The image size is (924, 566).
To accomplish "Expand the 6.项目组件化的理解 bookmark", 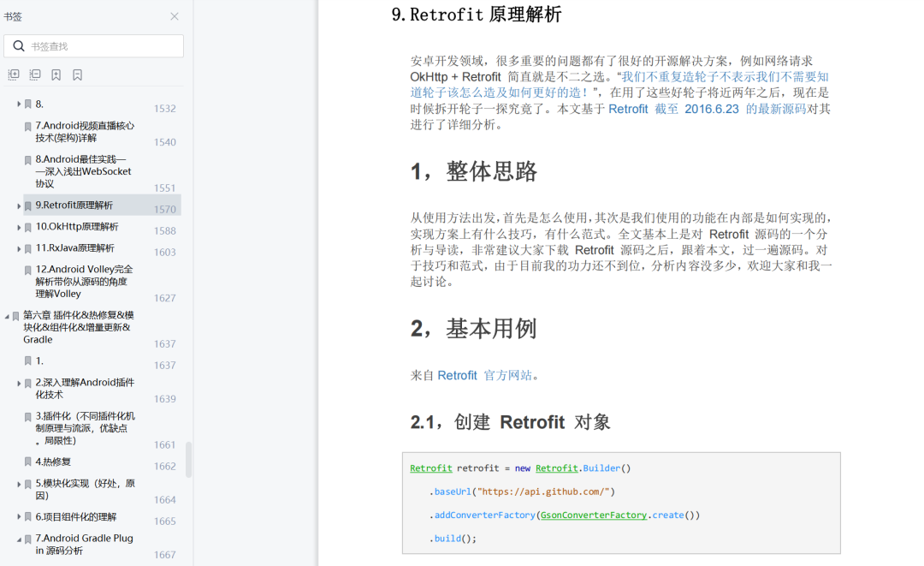I will point(19,517).
